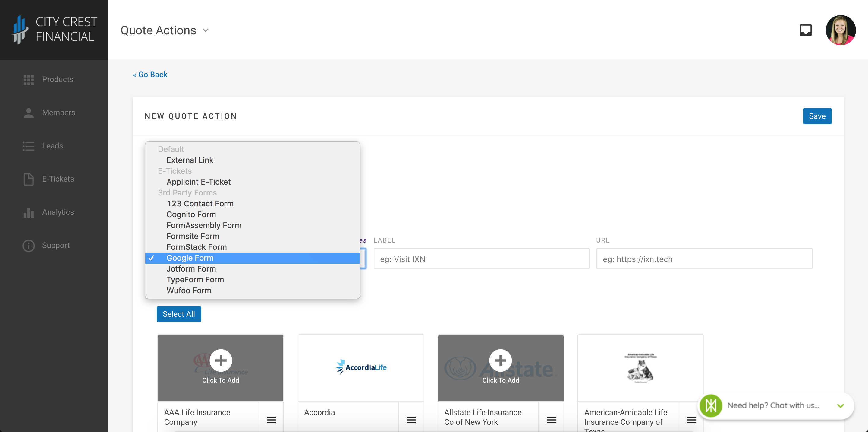Open the user profile avatar
The width and height of the screenshot is (868, 432).
coord(840,30)
